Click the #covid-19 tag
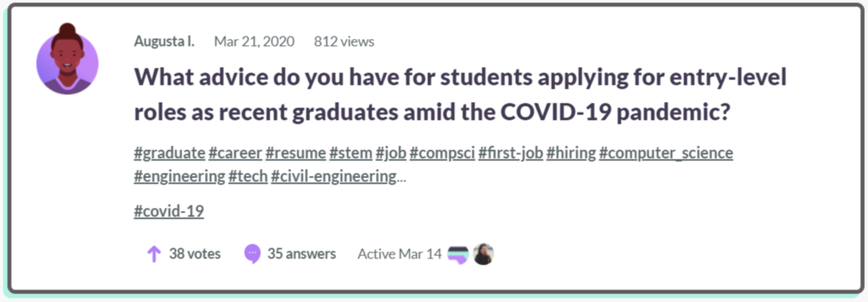 169,211
